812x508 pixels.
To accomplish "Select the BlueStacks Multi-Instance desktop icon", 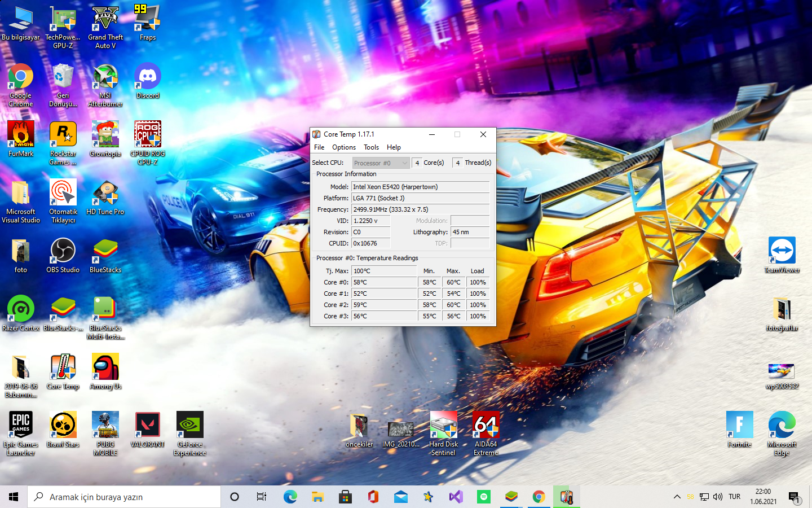I will [105, 318].
